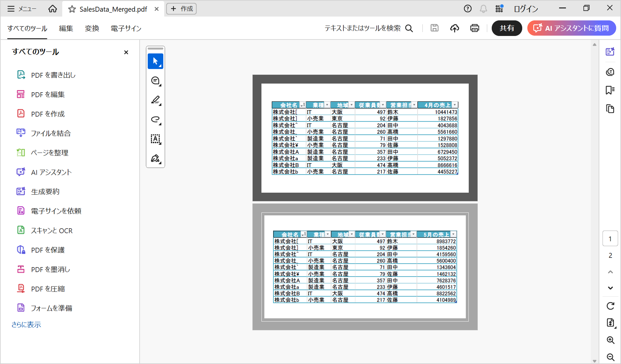This screenshot has width=621, height=364.
Task: Click the cloud upload icon
Action: click(454, 28)
